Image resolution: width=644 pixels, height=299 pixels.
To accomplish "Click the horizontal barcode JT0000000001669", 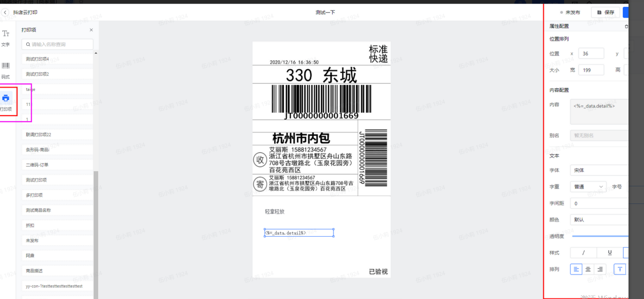I will [321, 102].
